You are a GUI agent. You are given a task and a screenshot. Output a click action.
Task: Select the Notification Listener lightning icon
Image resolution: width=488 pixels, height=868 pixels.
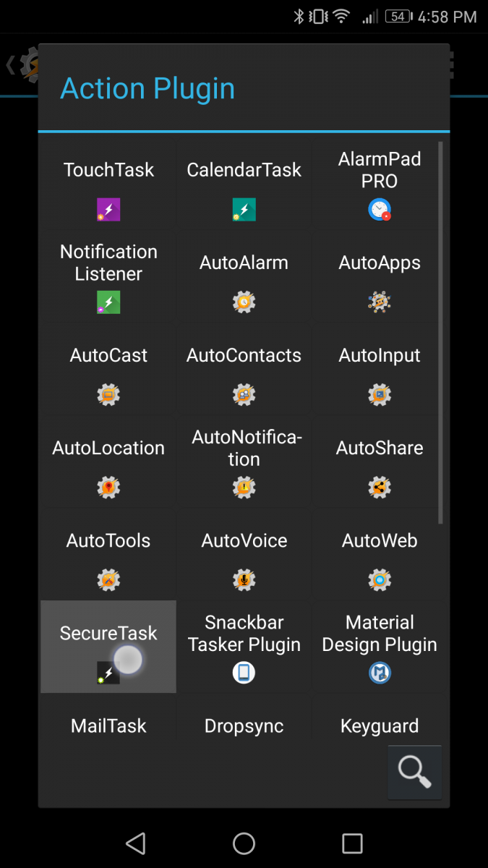click(x=108, y=302)
